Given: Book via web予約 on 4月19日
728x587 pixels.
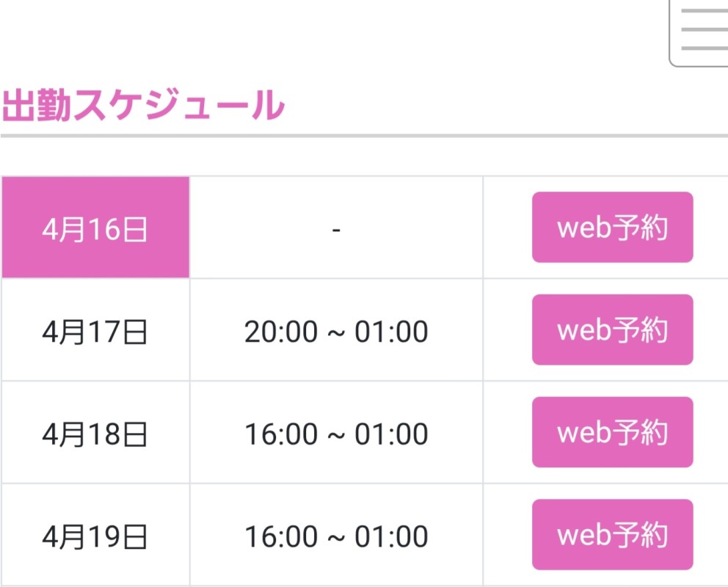Looking at the screenshot, I should 612,535.
